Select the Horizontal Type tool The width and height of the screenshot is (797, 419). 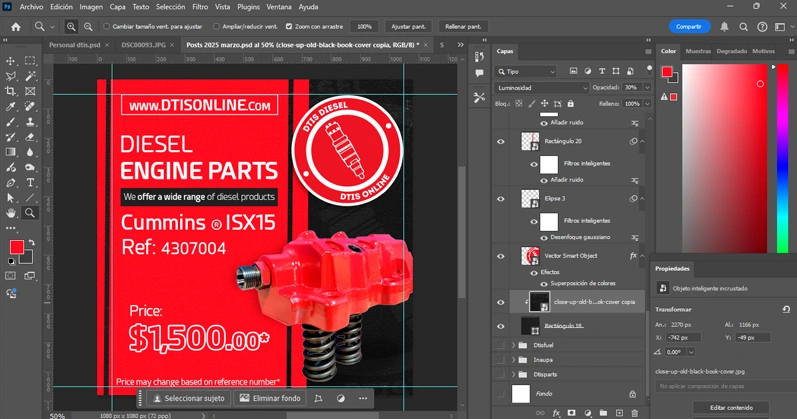tap(30, 183)
